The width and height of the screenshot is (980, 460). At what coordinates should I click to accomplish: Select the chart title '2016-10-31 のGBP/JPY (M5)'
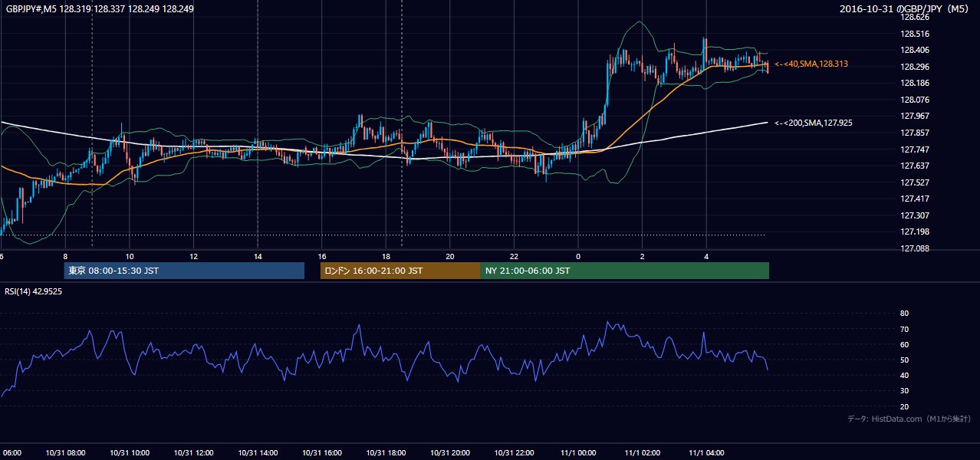[x=906, y=9]
